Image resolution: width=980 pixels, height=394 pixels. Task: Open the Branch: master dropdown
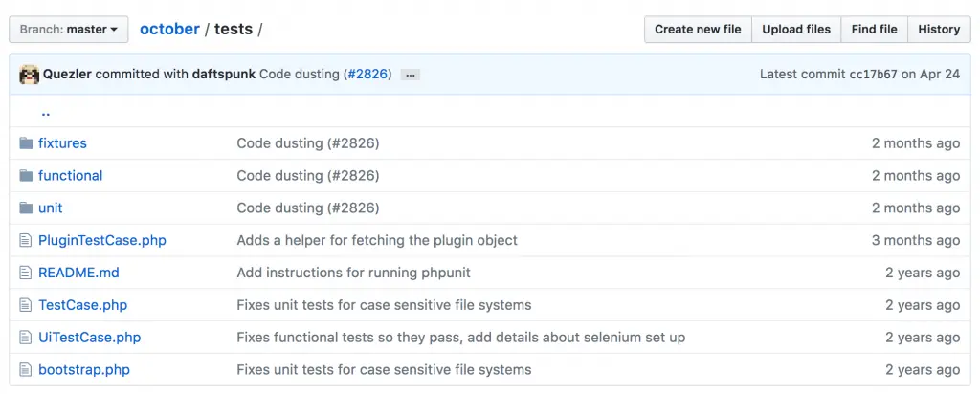pyautogui.click(x=68, y=30)
